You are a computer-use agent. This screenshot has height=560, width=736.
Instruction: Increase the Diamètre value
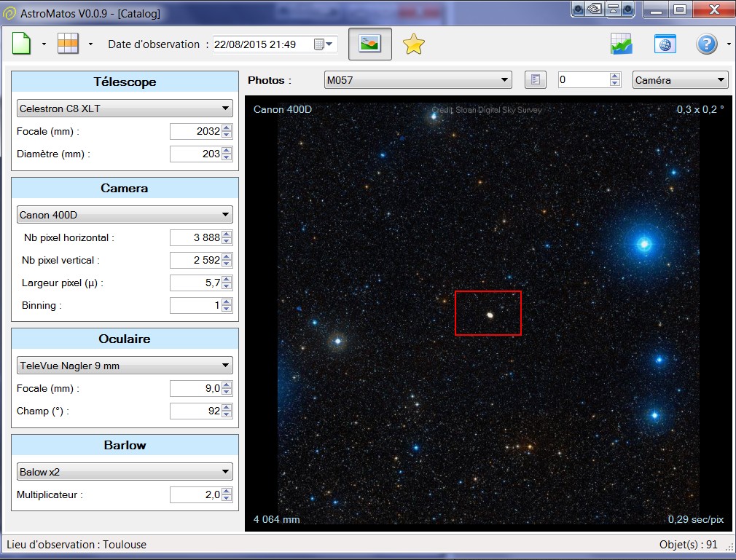(227, 150)
